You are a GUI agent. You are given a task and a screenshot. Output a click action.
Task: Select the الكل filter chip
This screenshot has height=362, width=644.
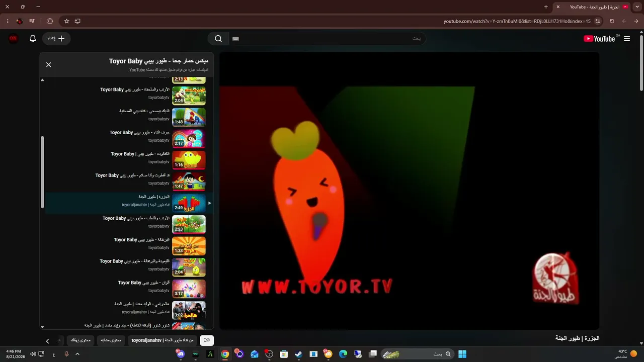tap(207, 340)
